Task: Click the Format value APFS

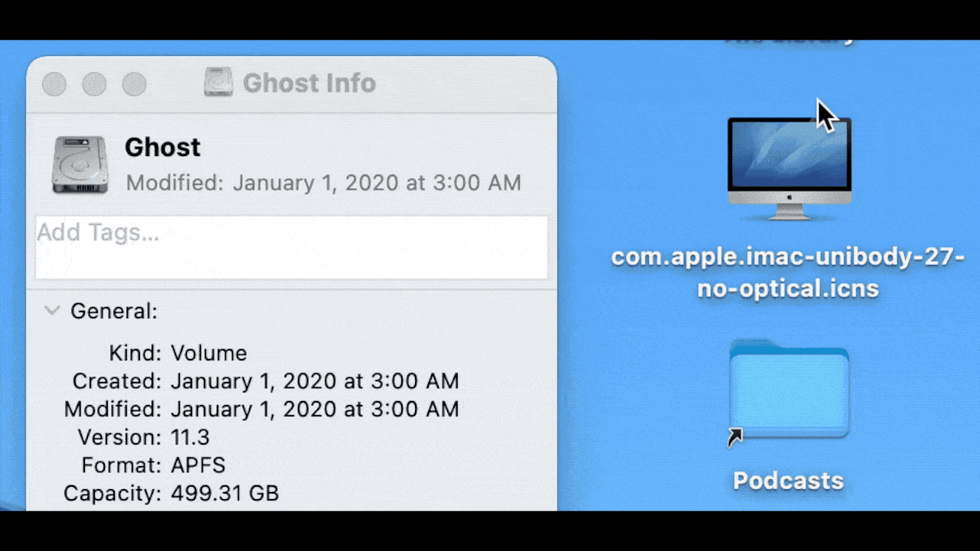Action: click(x=198, y=465)
